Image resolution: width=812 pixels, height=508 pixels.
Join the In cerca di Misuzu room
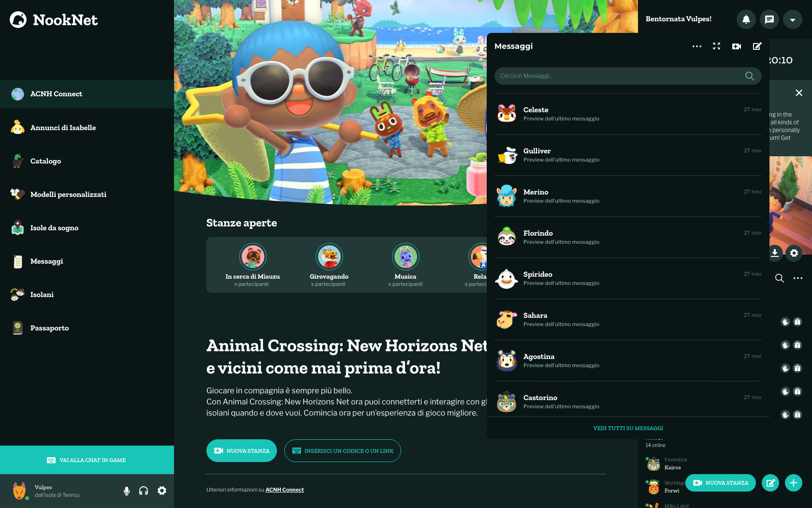(x=253, y=265)
